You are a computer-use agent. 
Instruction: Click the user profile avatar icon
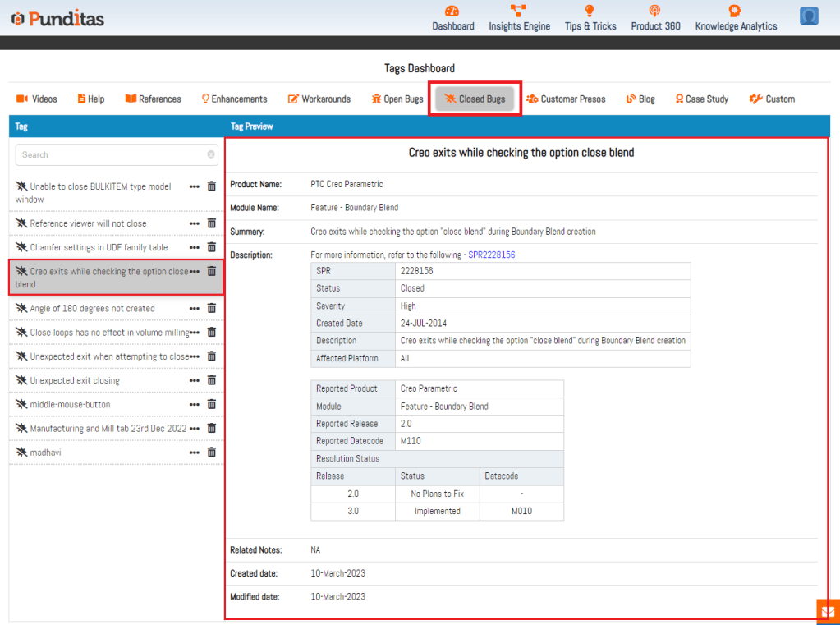pyautogui.click(x=809, y=16)
